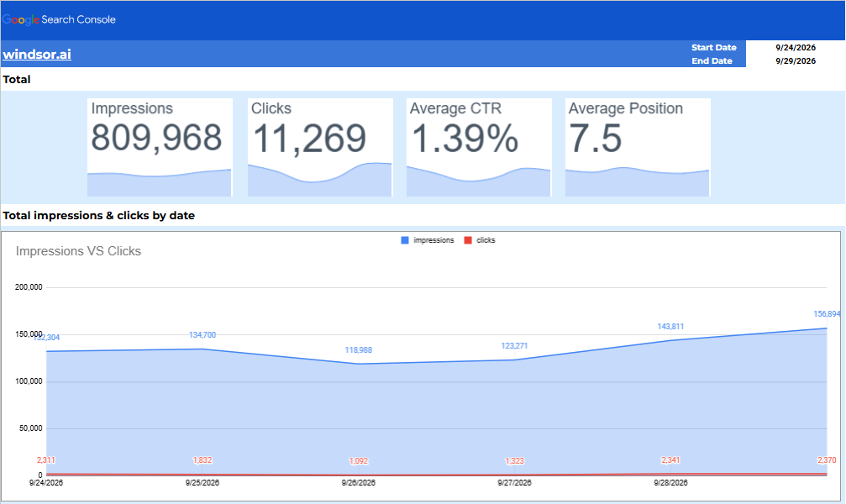Screen dimensions: 846x504
Task: Click the Total impressions & clicks by date heading
Action: [99, 215]
